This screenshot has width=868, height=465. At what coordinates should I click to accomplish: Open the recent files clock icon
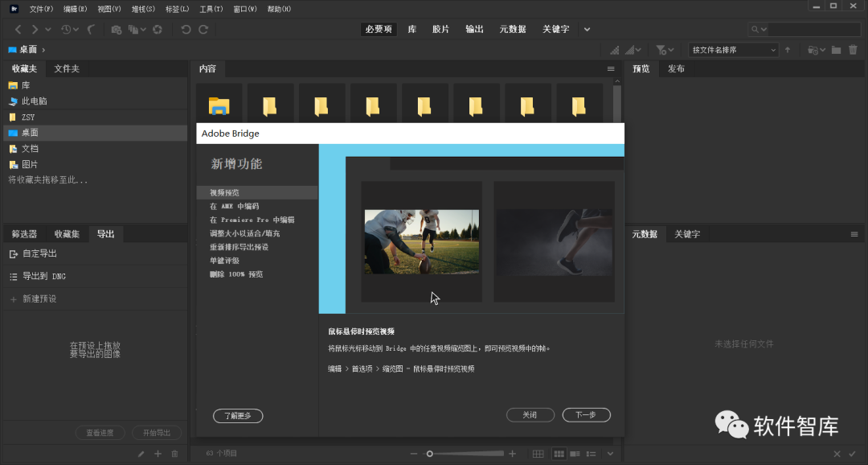tap(67, 30)
